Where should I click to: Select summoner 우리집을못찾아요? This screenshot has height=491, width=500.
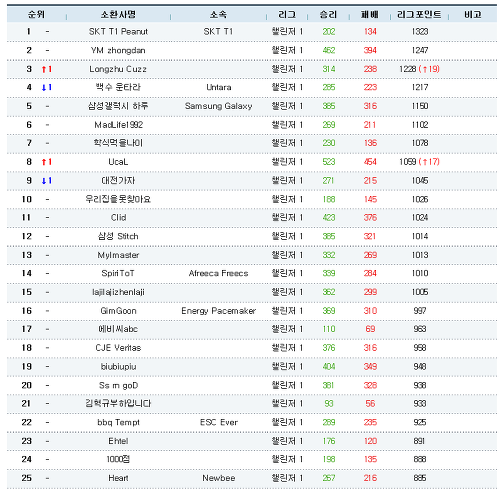pyautogui.click(x=118, y=199)
